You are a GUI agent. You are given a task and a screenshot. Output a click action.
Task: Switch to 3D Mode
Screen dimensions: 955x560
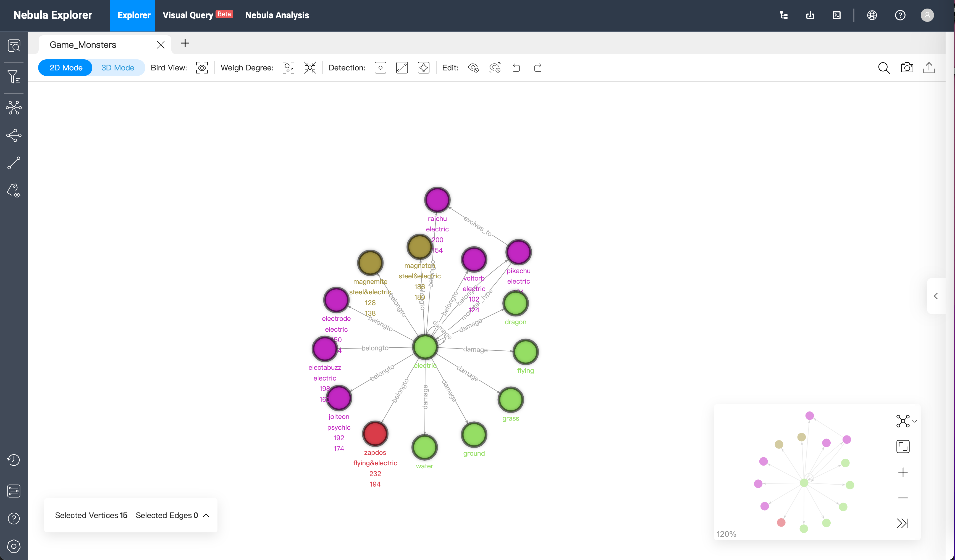118,68
